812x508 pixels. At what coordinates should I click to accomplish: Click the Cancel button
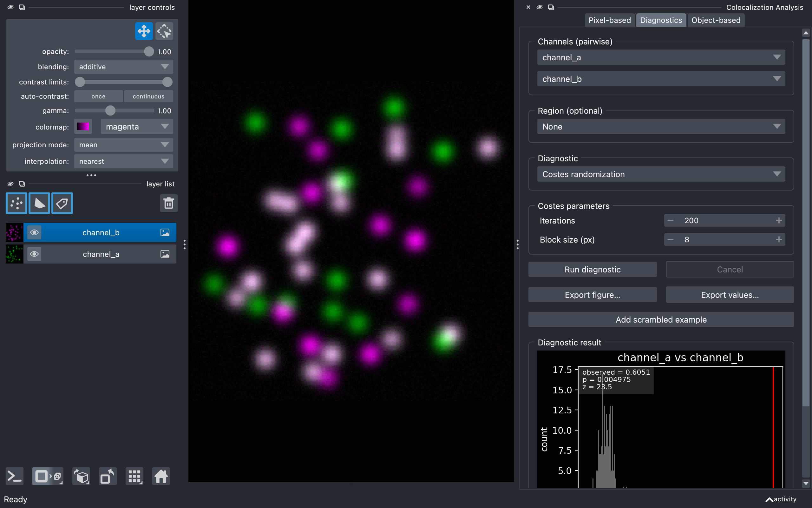(730, 270)
